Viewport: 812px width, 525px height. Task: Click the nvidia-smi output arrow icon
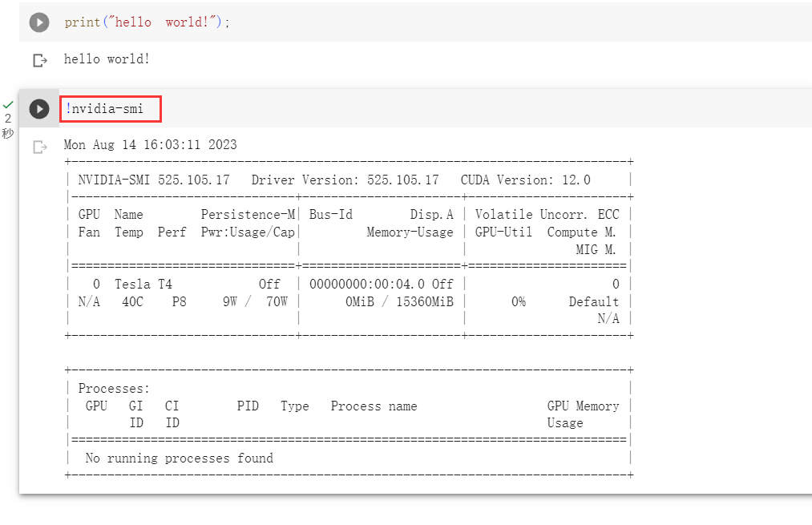[x=39, y=147]
